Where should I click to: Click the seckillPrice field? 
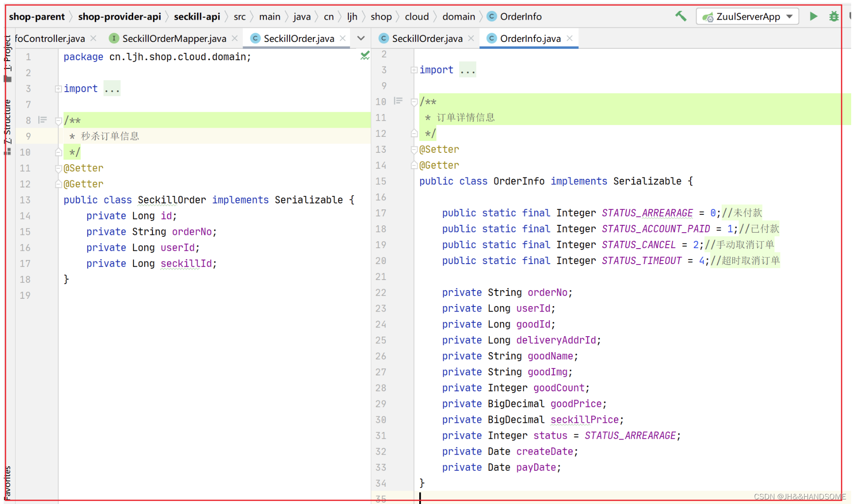(x=585, y=420)
